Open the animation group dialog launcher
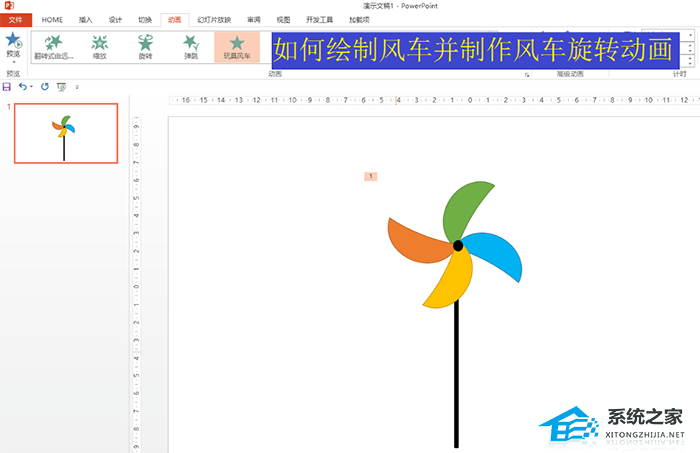The width and height of the screenshot is (700, 453). (x=527, y=74)
